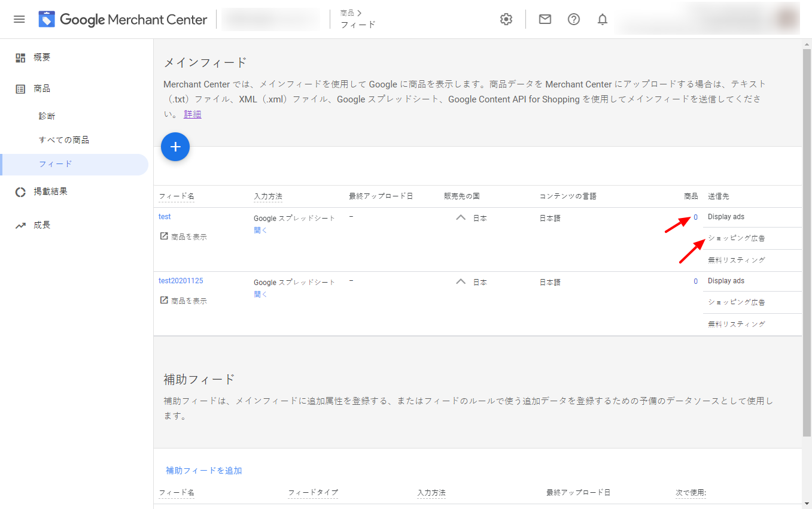Click the フィード名 column header in main feeds

point(177,196)
